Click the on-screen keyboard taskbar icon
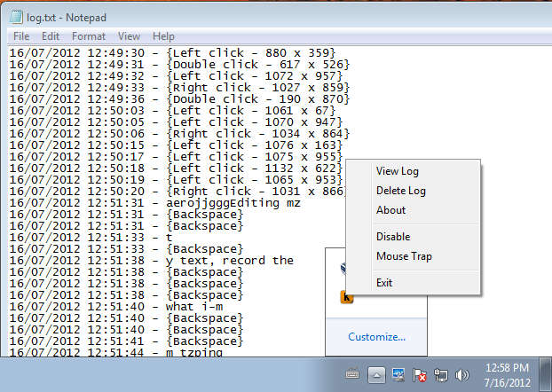Image resolution: width=552 pixels, height=392 pixels. 352,374
